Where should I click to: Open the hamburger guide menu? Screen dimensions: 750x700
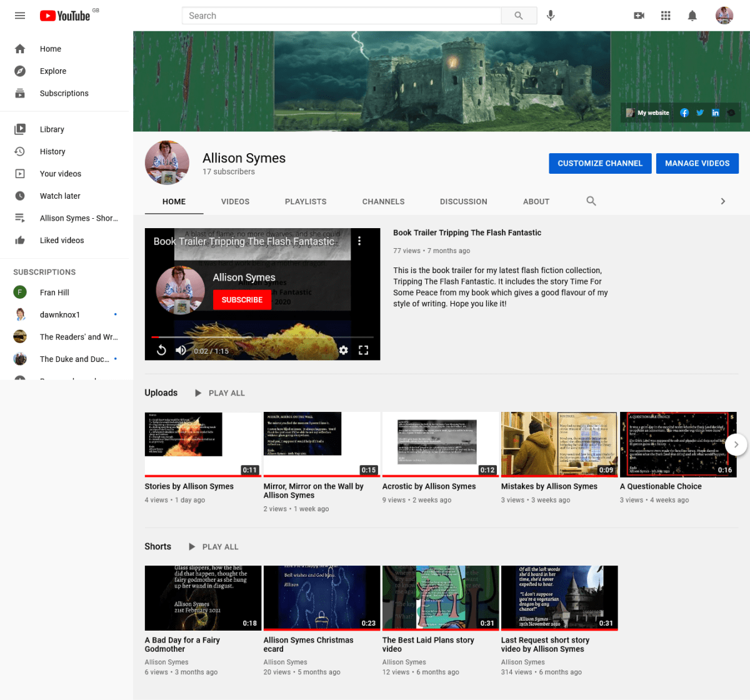tap(20, 16)
